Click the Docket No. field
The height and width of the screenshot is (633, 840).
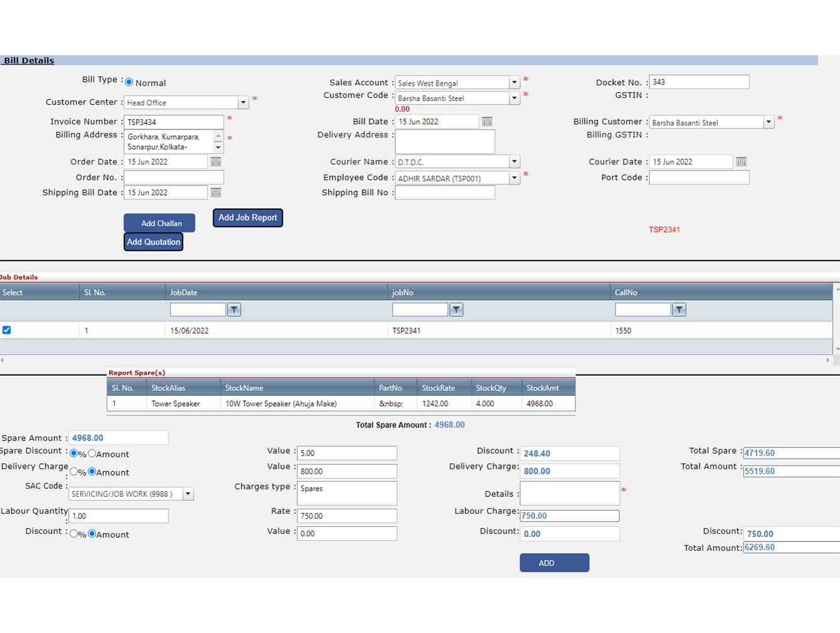pos(699,82)
